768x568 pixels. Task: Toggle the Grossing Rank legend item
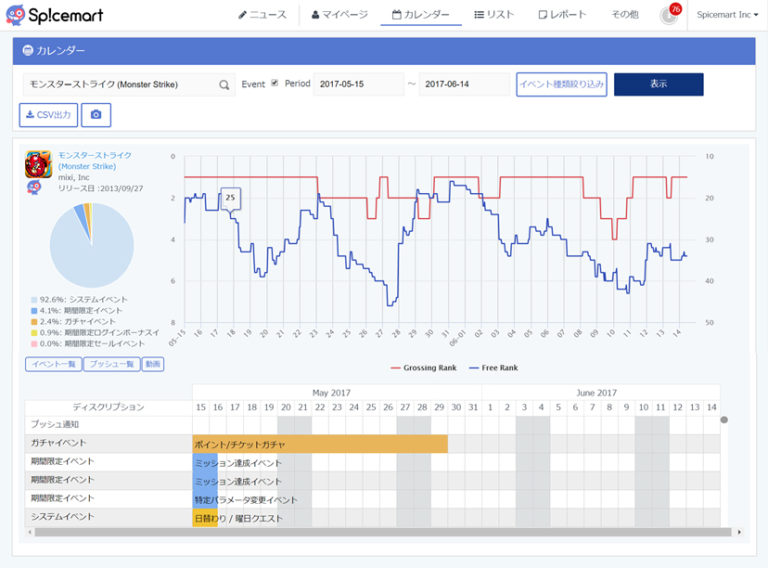point(424,368)
